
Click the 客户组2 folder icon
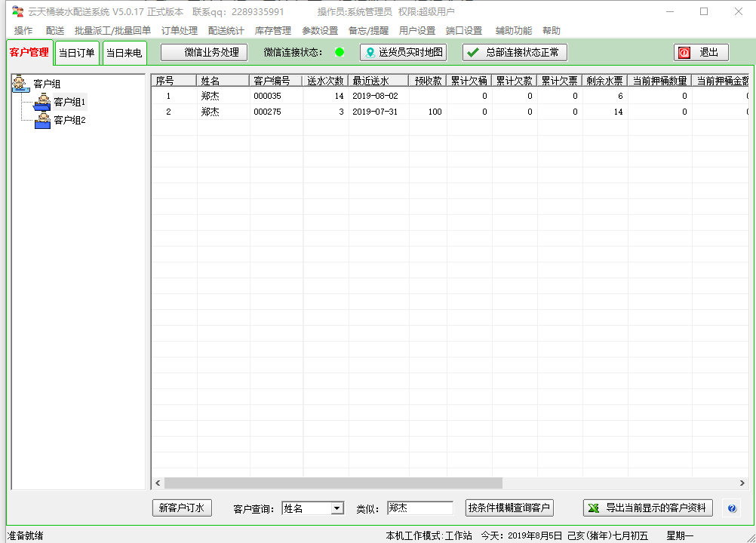[x=43, y=121]
